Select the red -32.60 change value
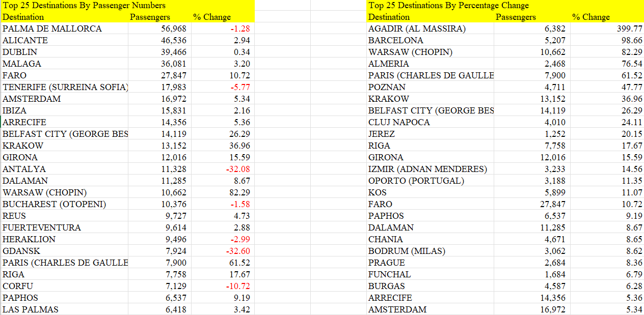The height and width of the screenshot is (315, 644). (238, 251)
